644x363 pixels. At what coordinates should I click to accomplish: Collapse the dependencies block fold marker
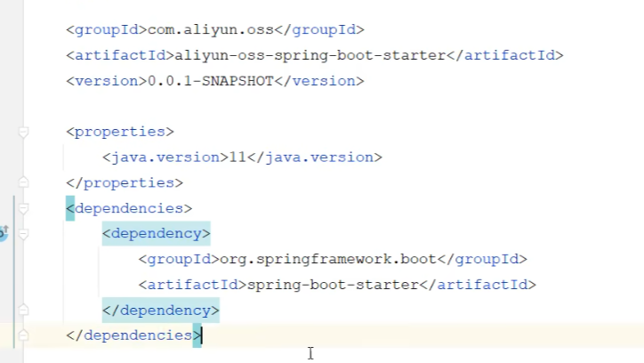(x=24, y=208)
